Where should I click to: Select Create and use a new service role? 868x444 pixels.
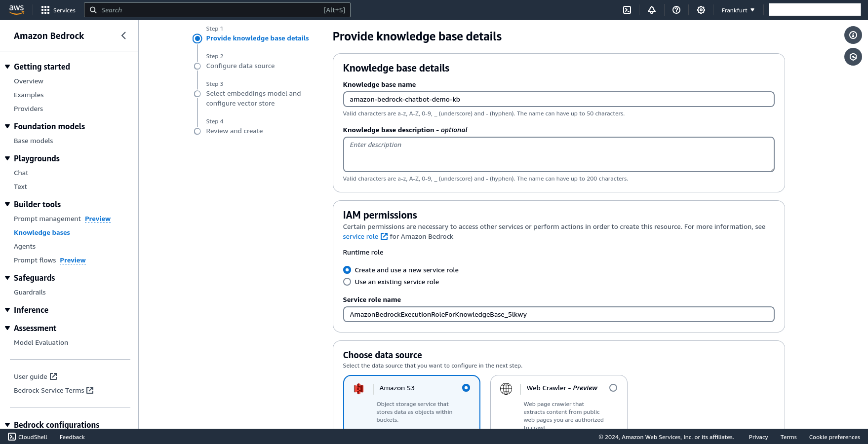[x=347, y=270]
